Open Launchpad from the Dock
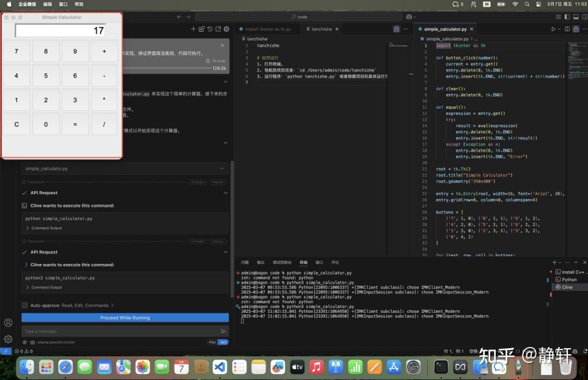 click(x=45, y=368)
